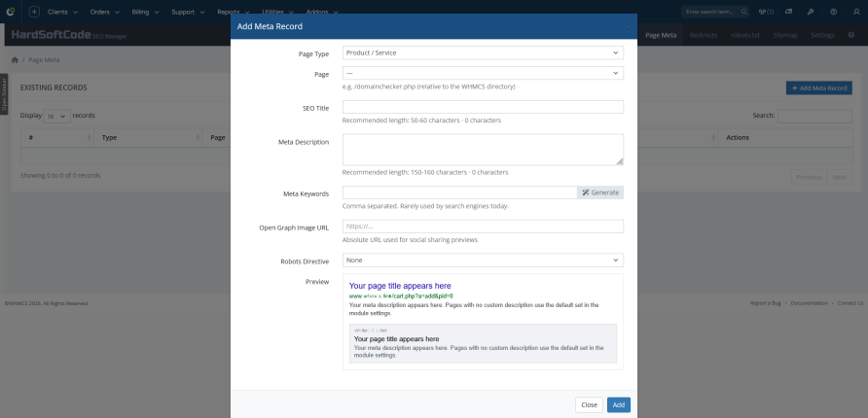Image resolution: width=868 pixels, height=418 pixels.
Task: Click the Page Meta breadcrumb text
Action: coord(44,59)
